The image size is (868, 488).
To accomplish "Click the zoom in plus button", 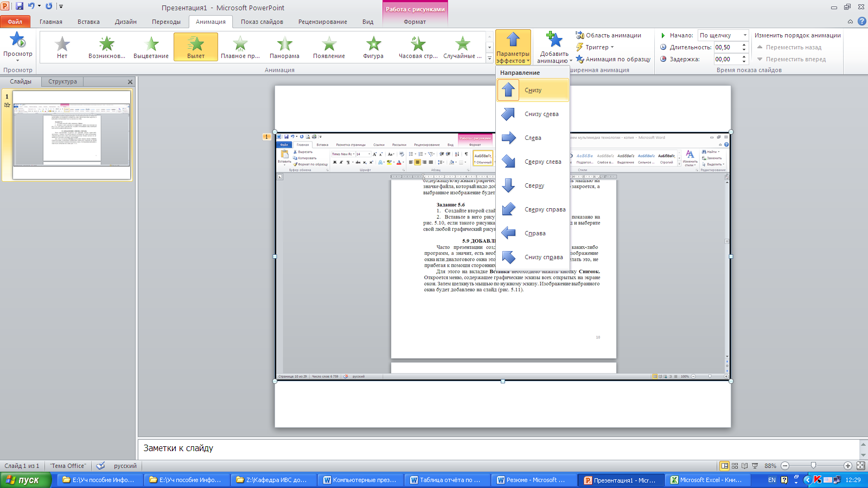I will click(x=848, y=466).
